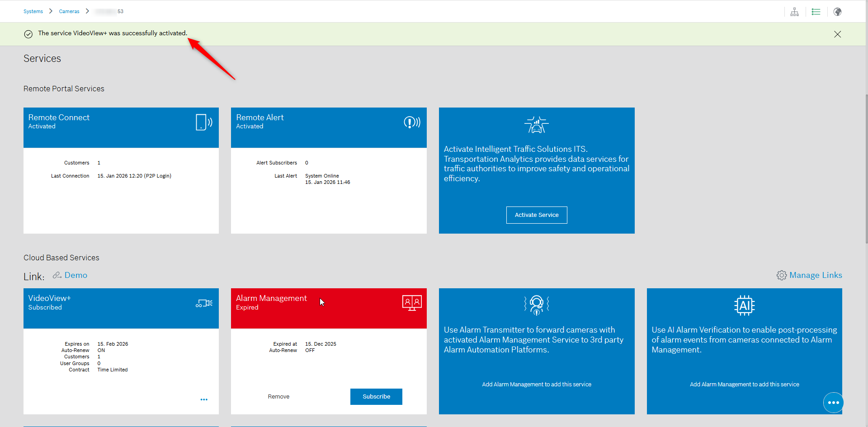The image size is (868, 427).
Task: Click the AI Alarm Verification description text
Action: (744, 340)
